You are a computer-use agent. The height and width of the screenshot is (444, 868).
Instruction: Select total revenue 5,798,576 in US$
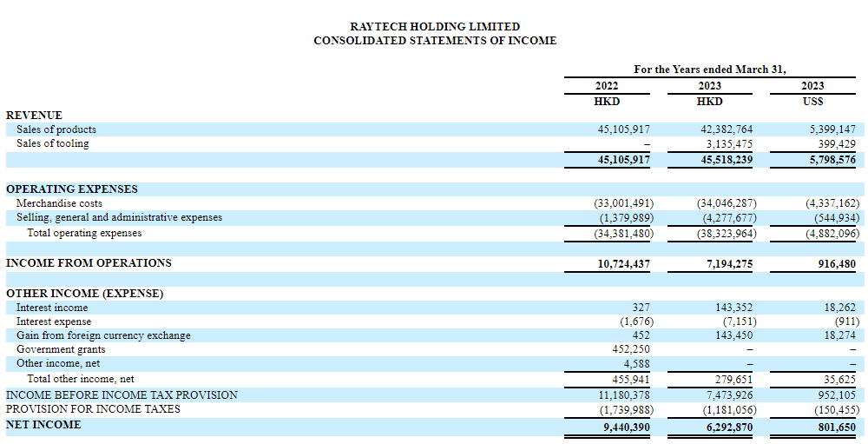coord(832,160)
